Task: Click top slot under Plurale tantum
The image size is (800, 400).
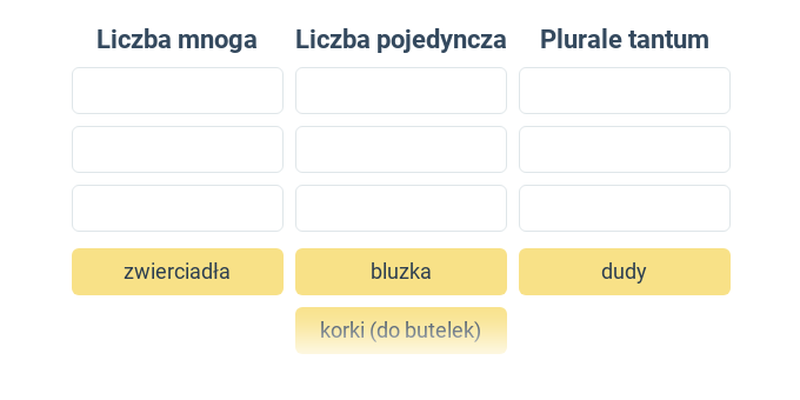Action: click(x=624, y=90)
